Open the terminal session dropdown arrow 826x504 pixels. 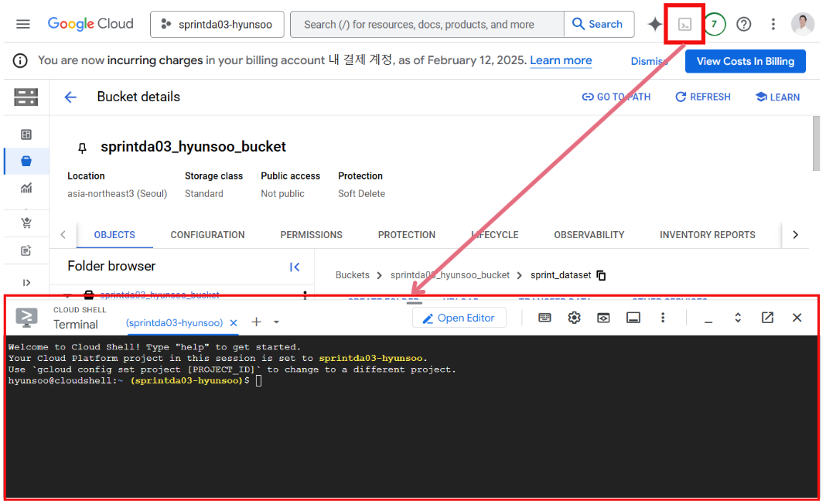pos(276,322)
